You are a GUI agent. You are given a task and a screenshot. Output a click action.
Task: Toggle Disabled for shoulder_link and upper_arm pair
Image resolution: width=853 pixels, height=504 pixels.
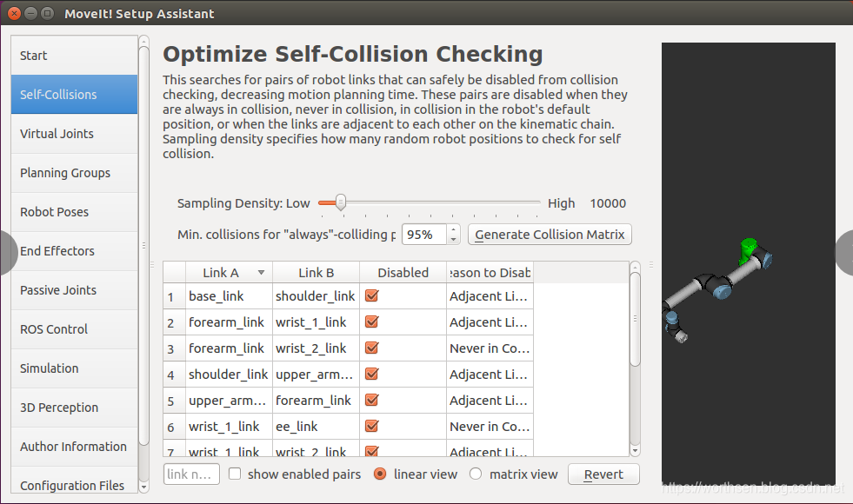pos(372,374)
